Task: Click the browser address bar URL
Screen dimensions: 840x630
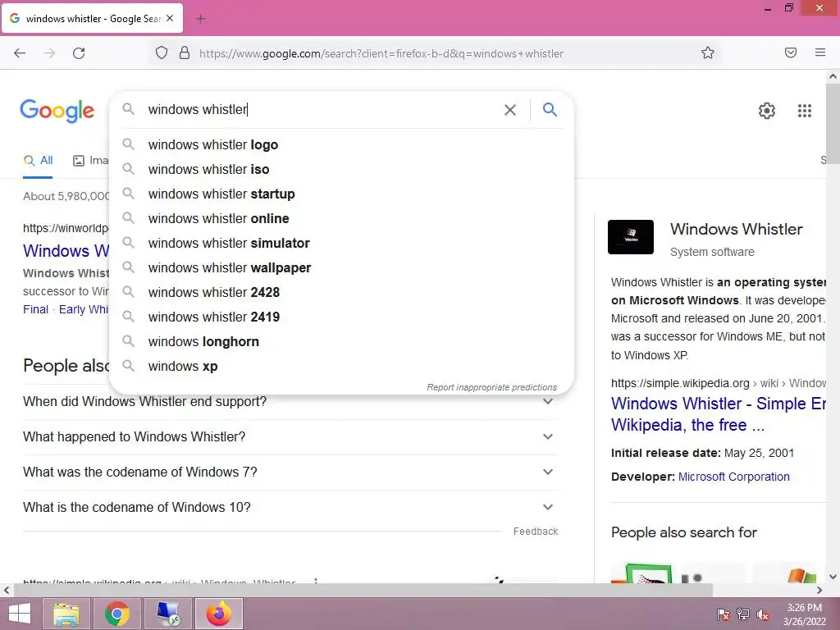Action: click(381, 53)
